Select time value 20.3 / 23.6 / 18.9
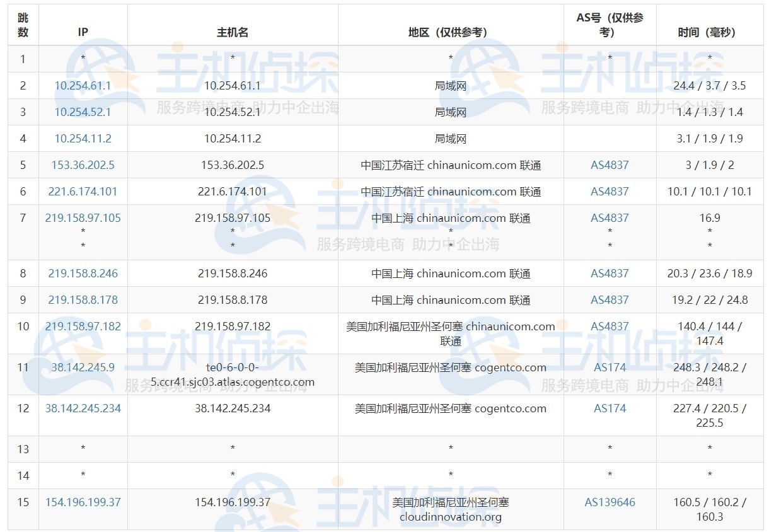This screenshot has width=769, height=532. [710, 274]
